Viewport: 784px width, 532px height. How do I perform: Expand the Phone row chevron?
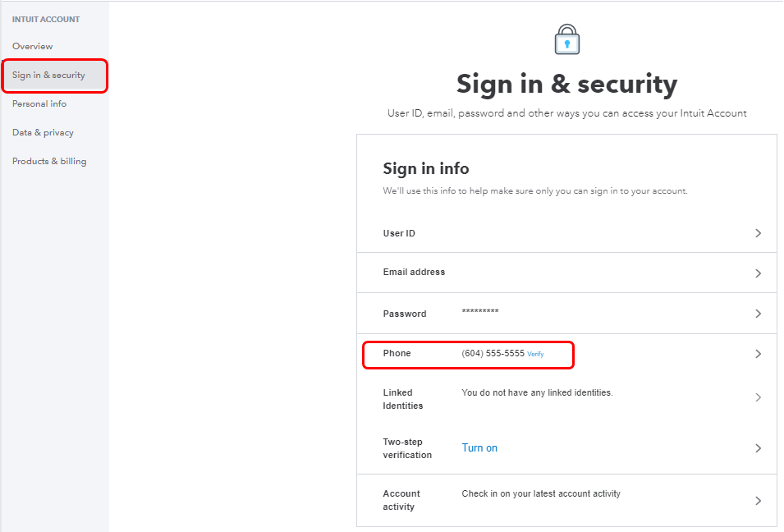[758, 355]
